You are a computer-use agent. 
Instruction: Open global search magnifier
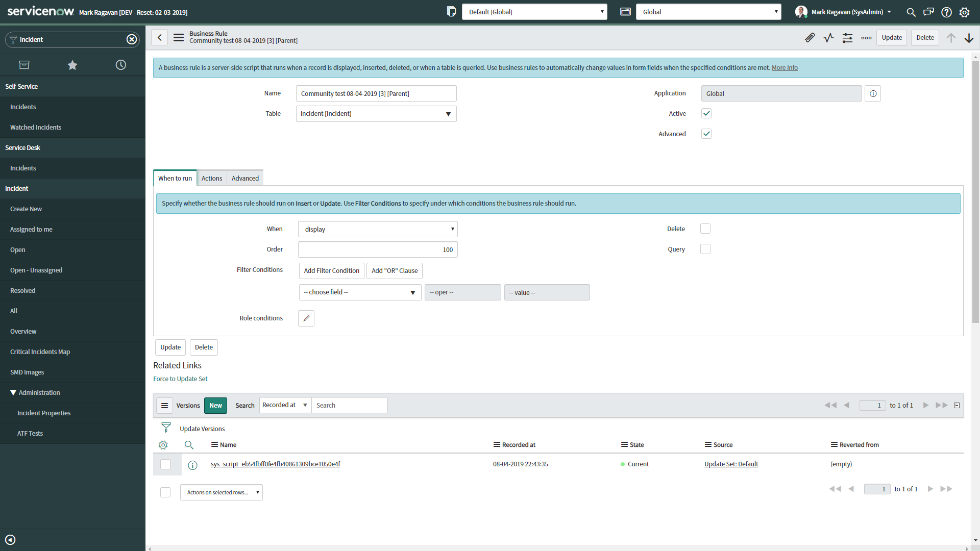coord(911,12)
